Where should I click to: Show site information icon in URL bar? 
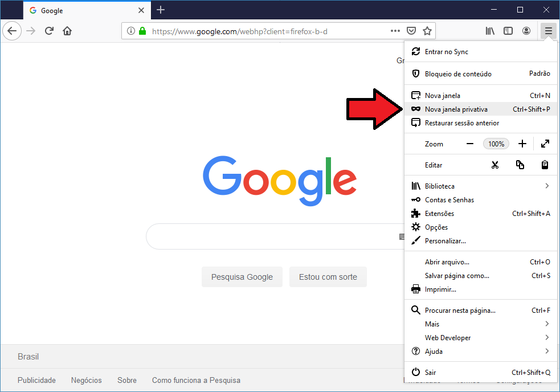click(x=131, y=31)
